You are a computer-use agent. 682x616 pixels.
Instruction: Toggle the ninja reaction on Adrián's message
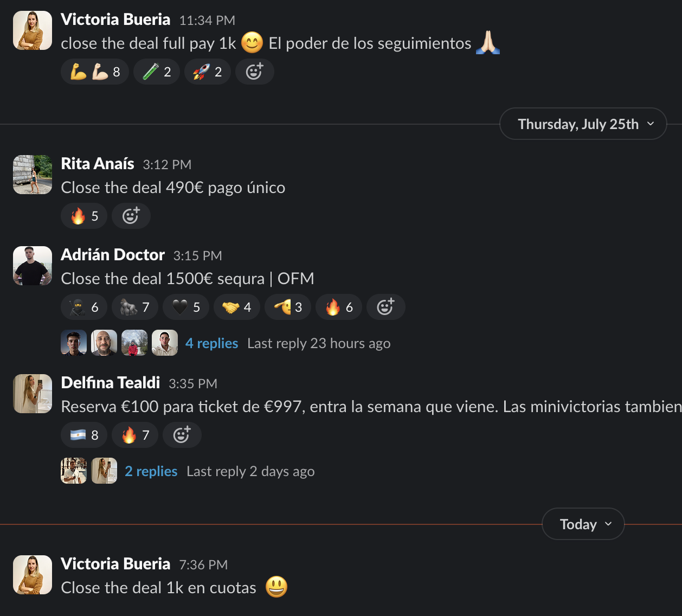pyautogui.click(x=84, y=307)
